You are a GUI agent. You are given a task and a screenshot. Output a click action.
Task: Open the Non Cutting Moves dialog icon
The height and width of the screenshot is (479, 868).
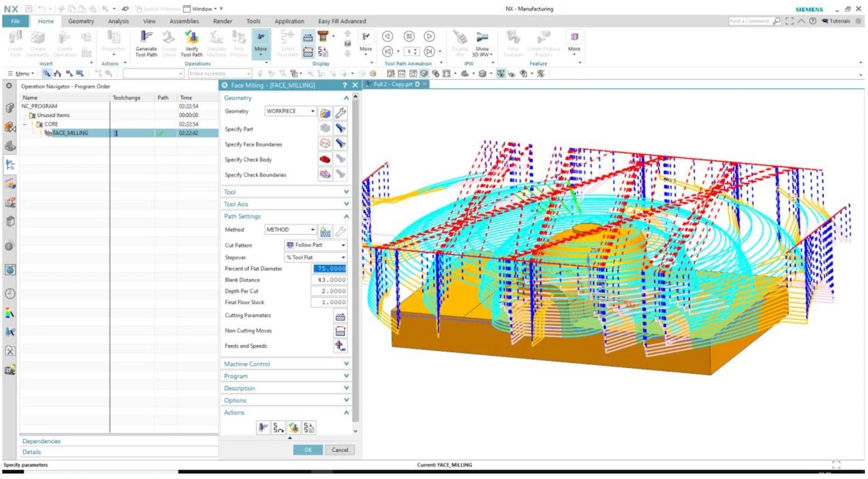point(340,331)
